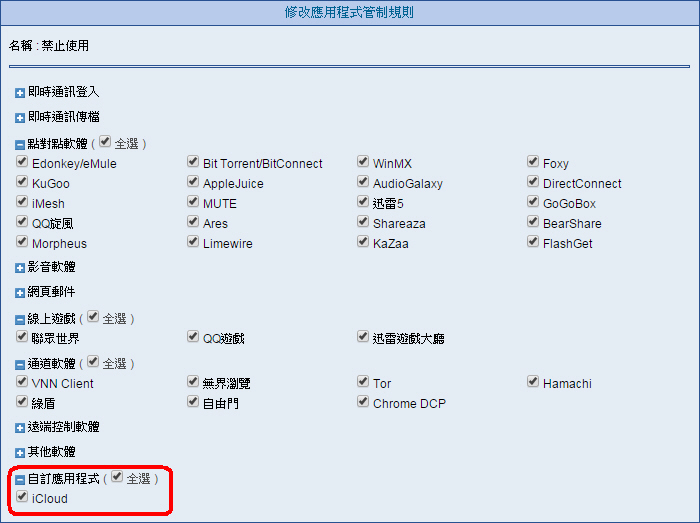
Task: Uncheck the 迅雷5 checkbox
Action: pyautogui.click(x=363, y=201)
